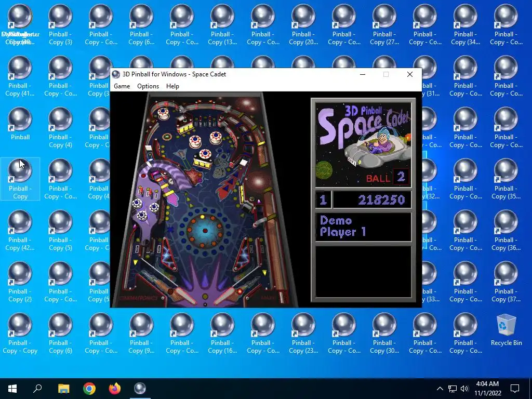
Task: Open the Help menu in 3D Pinball
Action: click(x=172, y=86)
